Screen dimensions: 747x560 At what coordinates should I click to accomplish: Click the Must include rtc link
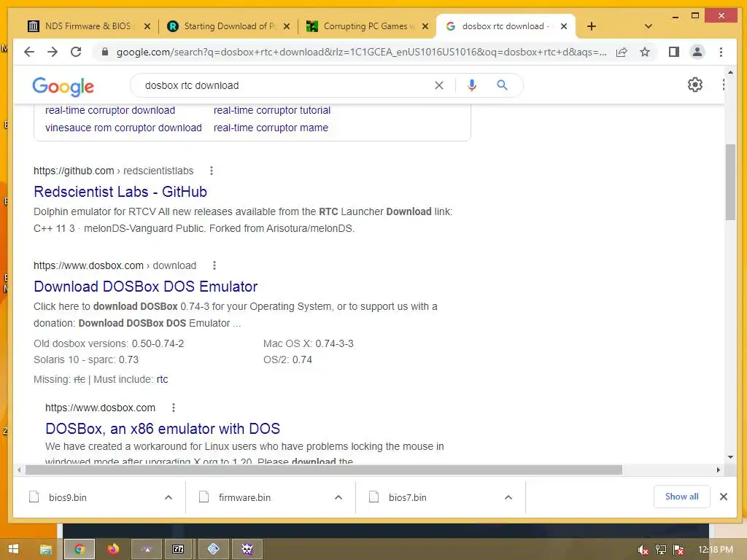162,379
